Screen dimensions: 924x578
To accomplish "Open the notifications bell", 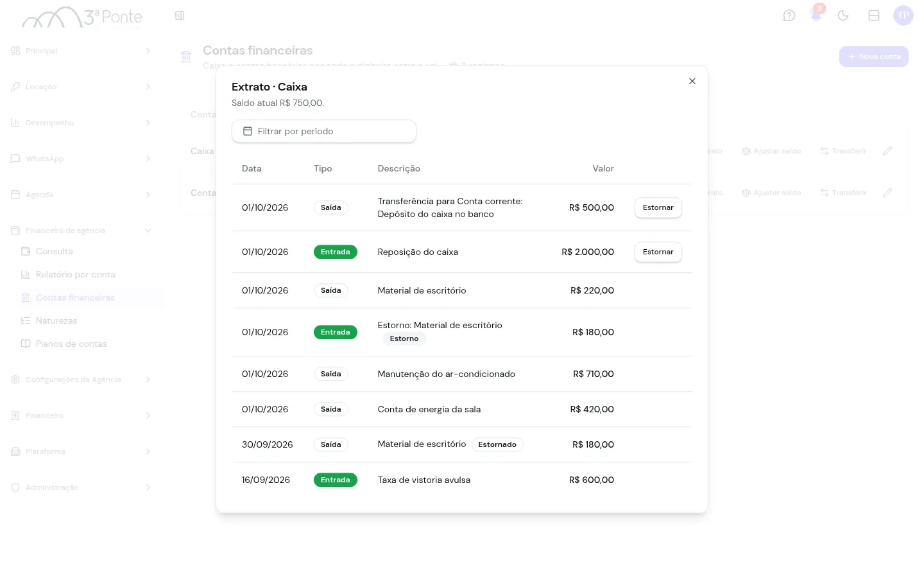I will click(816, 15).
